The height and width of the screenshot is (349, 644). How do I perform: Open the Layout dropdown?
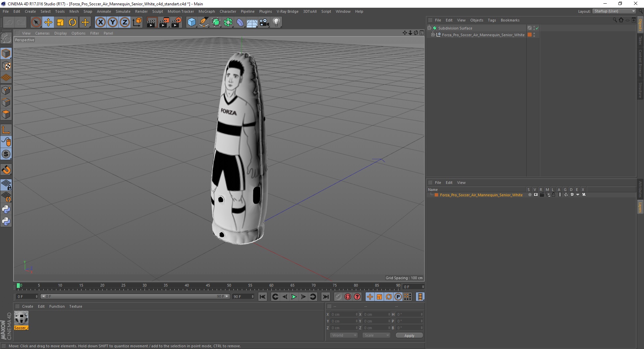pyautogui.click(x=614, y=11)
